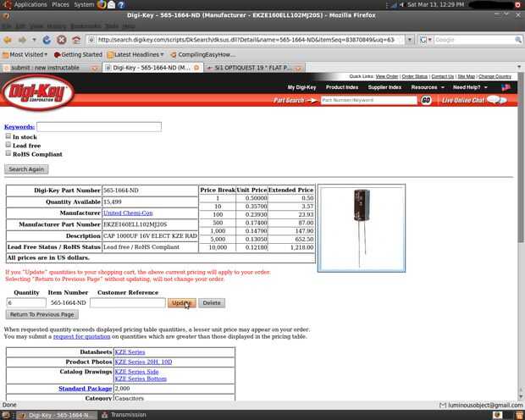Launch Firefox from the top panel icon
The height and width of the screenshot is (420, 525).
pos(102,4)
